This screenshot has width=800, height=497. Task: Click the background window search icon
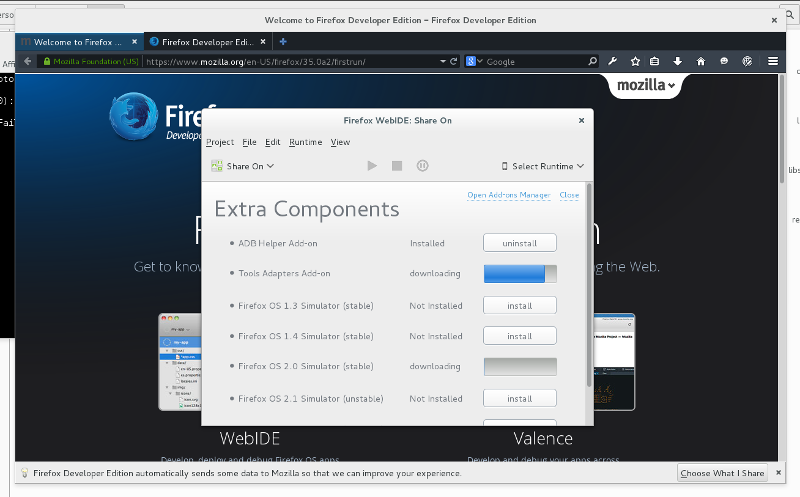click(x=790, y=15)
